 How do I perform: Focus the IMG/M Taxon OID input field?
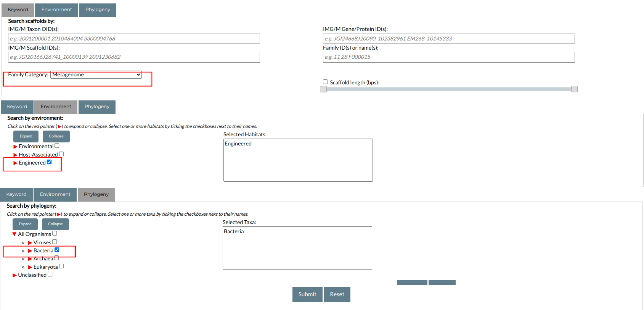134,39
